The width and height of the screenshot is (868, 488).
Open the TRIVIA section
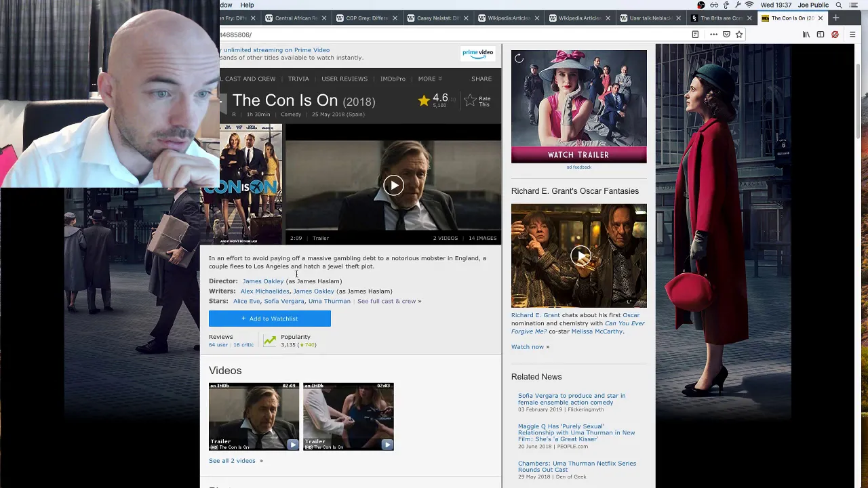(298, 79)
